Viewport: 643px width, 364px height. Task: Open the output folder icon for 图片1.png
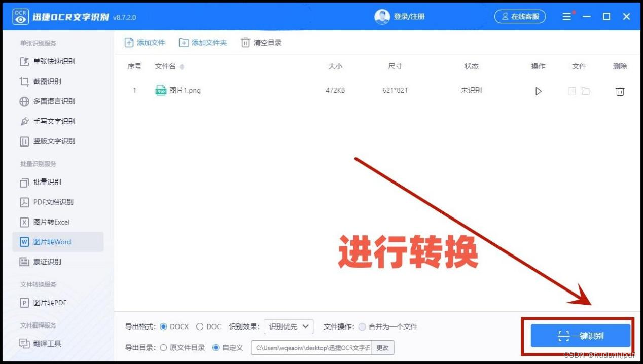pyautogui.click(x=586, y=91)
